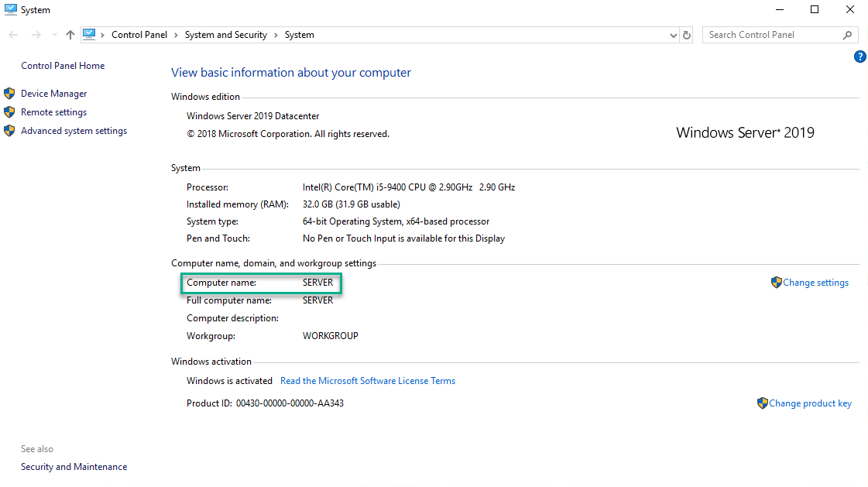Open the recent locations dropdown arrow
The height and width of the screenshot is (487, 868).
click(54, 35)
